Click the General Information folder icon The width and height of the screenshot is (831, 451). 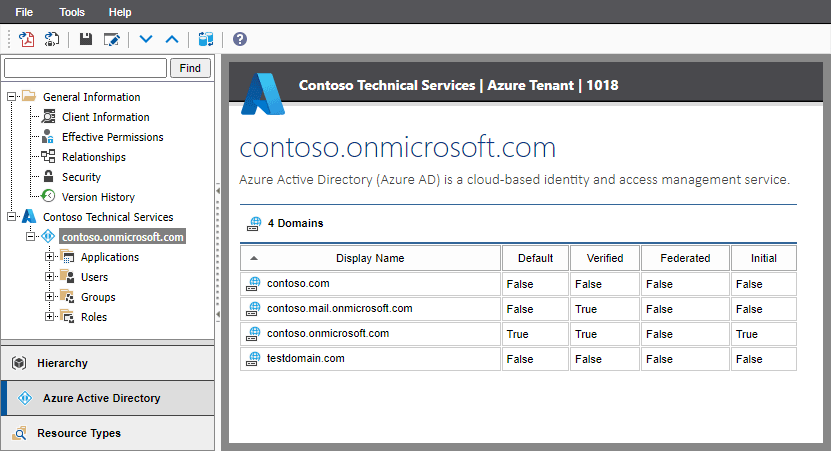[x=29, y=96]
